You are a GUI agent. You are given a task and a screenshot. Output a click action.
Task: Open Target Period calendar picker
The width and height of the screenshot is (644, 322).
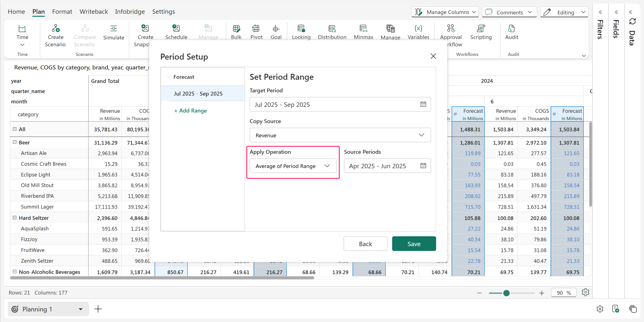tap(423, 104)
